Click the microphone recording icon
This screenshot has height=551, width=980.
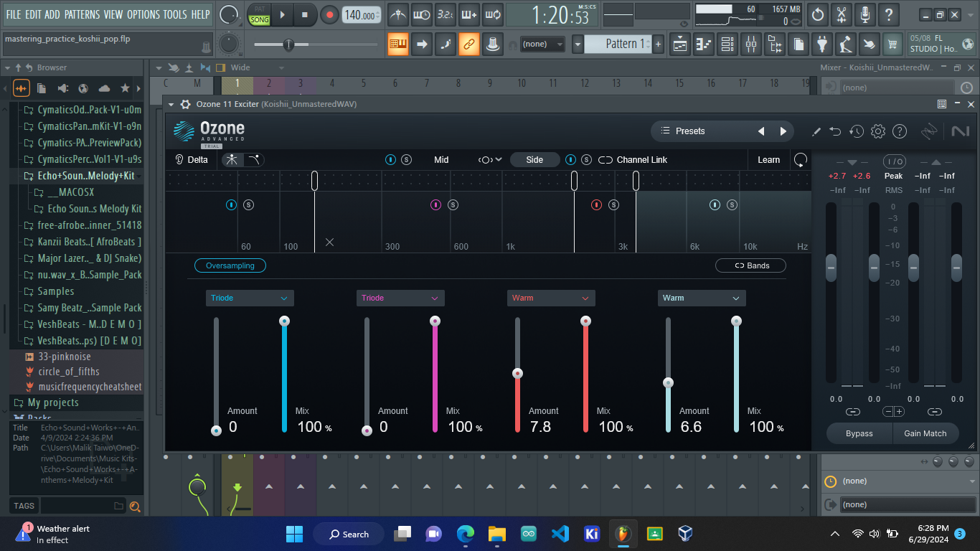tap(865, 14)
